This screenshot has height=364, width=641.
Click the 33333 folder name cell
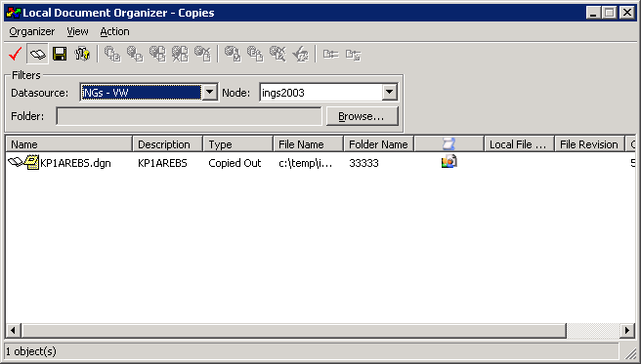[363, 163]
